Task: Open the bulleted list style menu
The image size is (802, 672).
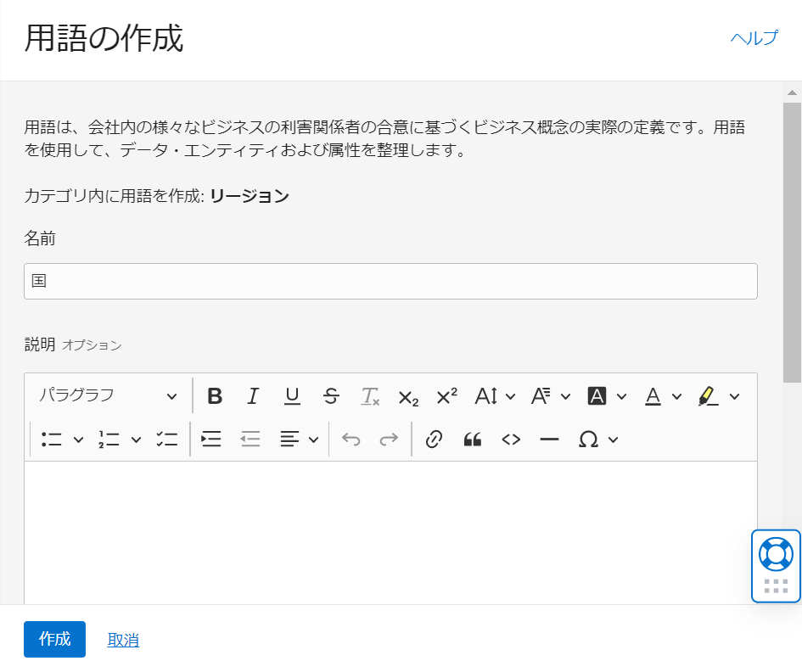Action: (x=62, y=440)
